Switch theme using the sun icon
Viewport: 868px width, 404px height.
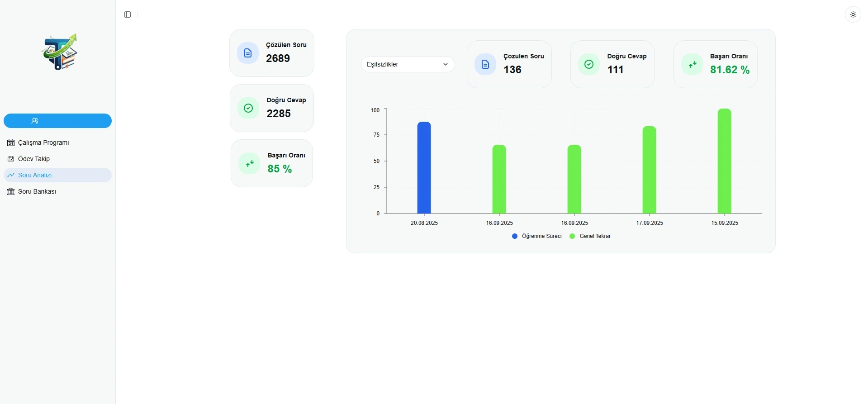coord(853,14)
